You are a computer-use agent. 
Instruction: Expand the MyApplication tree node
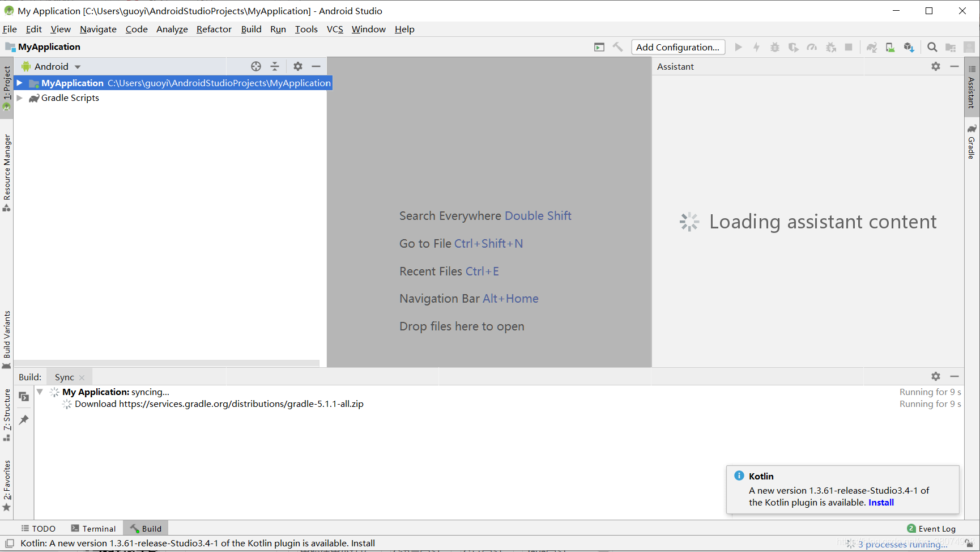pyautogui.click(x=19, y=83)
